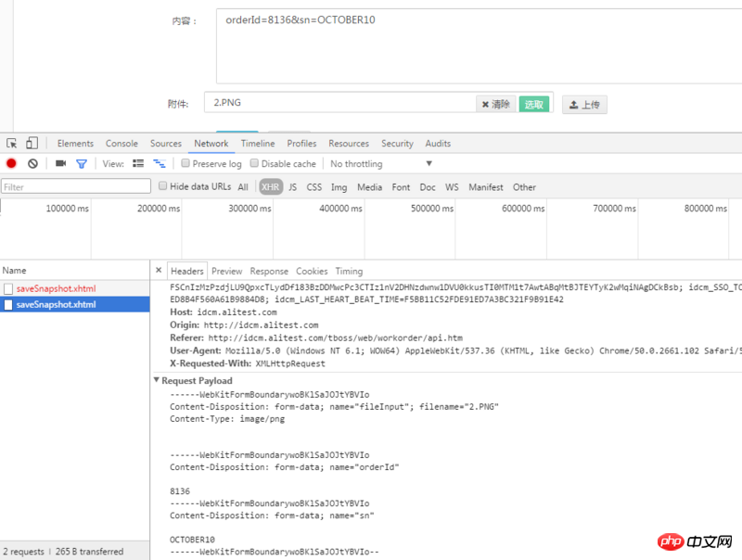The width and height of the screenshot is (742, 560).
Task: Click the 上传 upload button
Action: tap(584, 105)
